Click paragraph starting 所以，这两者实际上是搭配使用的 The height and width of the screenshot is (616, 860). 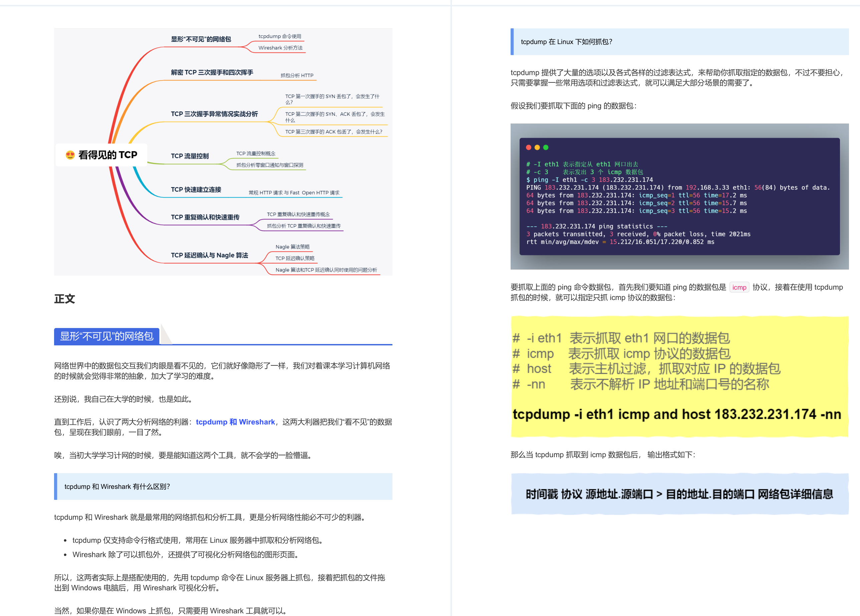point(220,583)
